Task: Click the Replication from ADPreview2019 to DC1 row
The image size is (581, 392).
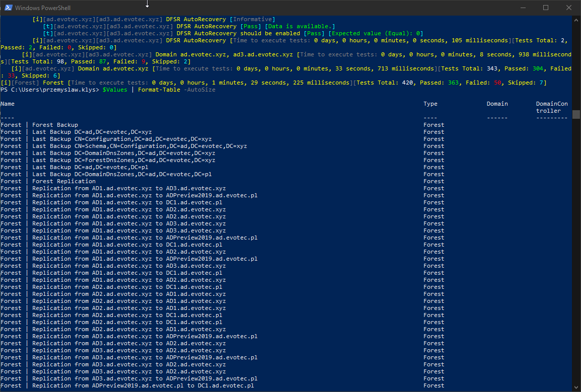Action: [143, 385]
